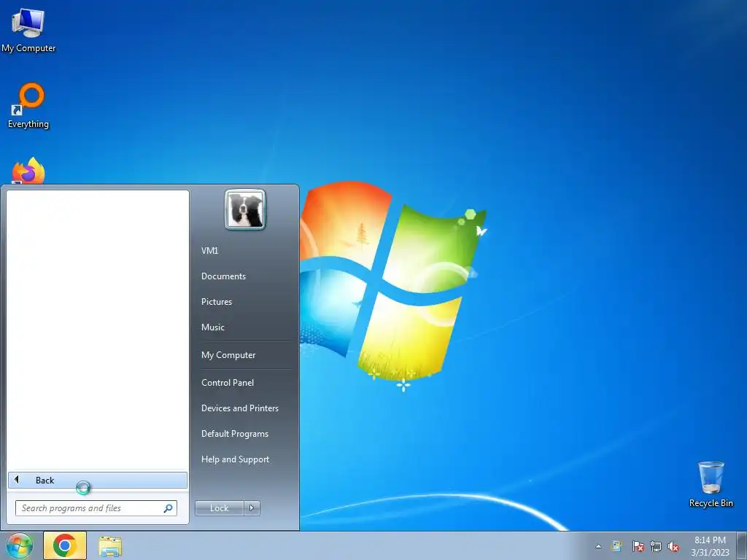Image resolution: width=747 pixels, height=560 pixels.
Task: Click the magnifier icon in the search box
Action: coord(169,508)
